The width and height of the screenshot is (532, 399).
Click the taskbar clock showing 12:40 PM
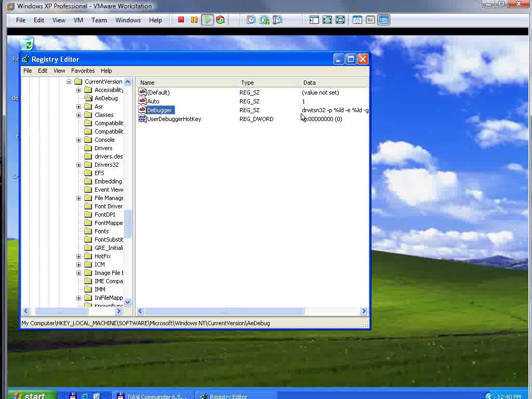tap(509, 396)
